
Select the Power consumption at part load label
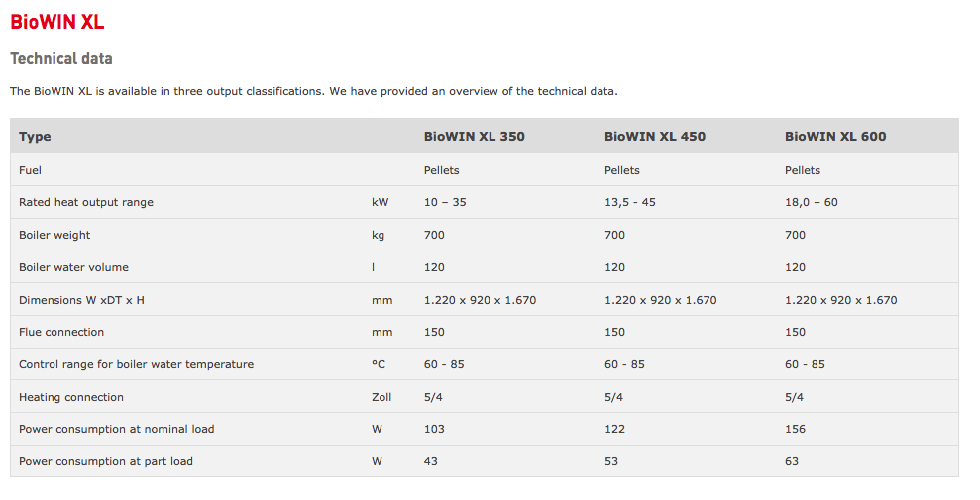tap(106, 461)
